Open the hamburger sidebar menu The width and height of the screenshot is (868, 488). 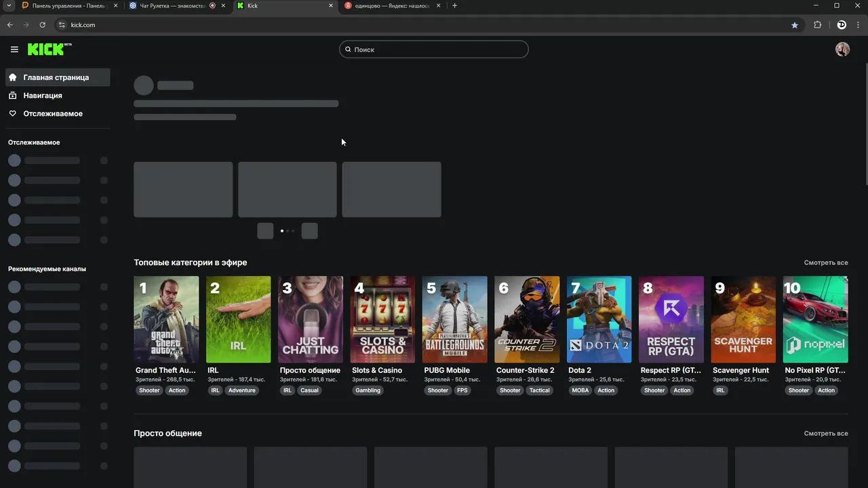click(x=14, y=49)
